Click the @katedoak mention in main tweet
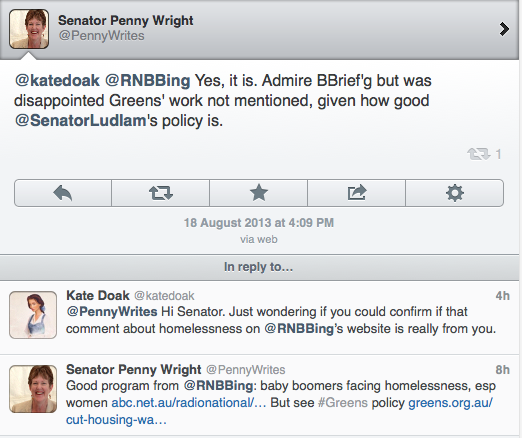 (x=57, y=81)
